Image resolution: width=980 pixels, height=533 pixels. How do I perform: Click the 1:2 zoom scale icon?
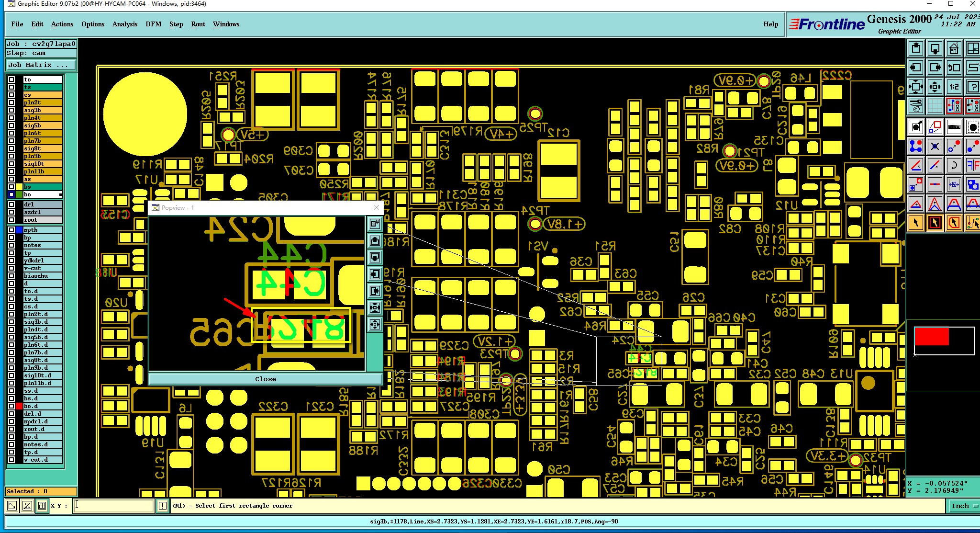click(954, 87)
